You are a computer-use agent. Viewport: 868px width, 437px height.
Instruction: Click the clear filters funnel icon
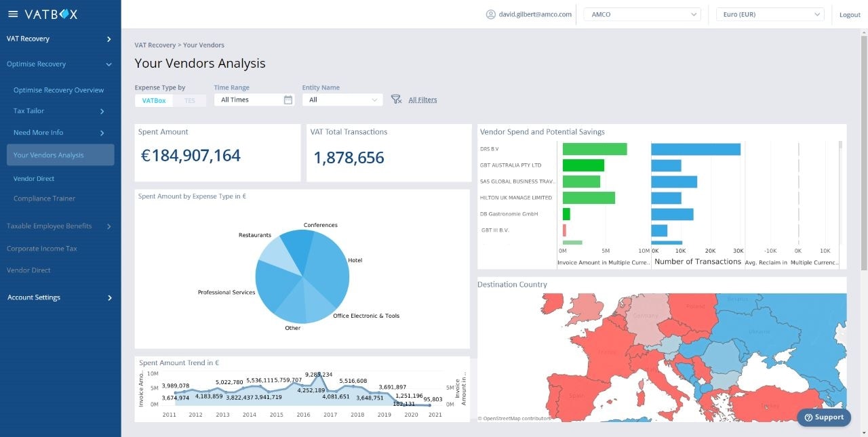(397, 100)
